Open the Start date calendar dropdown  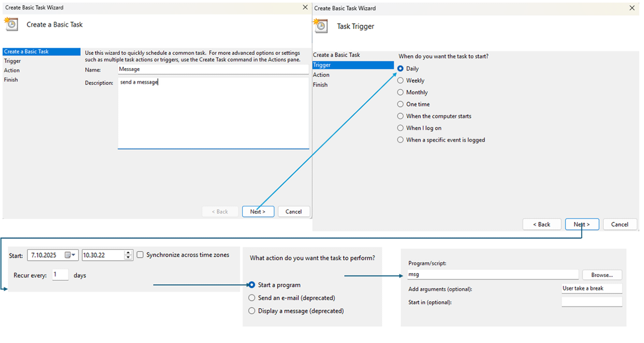point(70,255)
